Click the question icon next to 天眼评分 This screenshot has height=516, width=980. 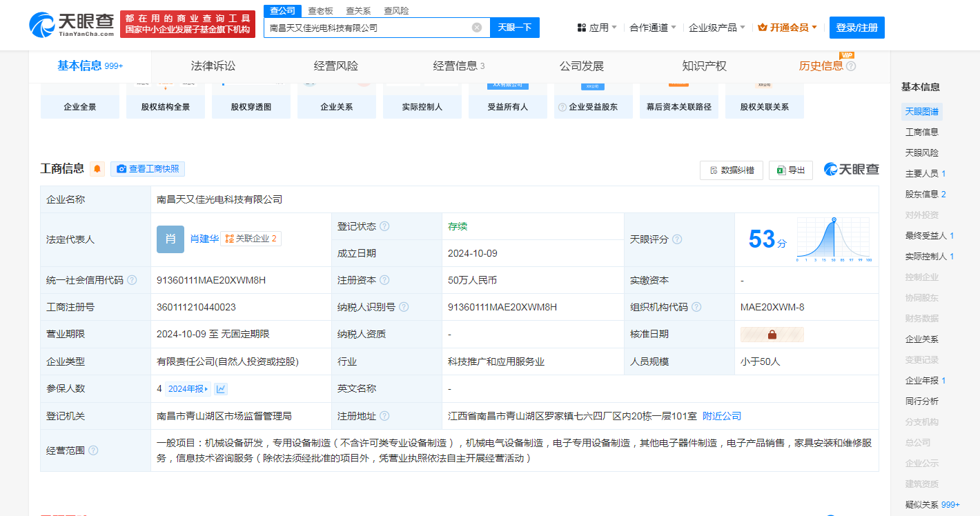[x=677, y=239]
